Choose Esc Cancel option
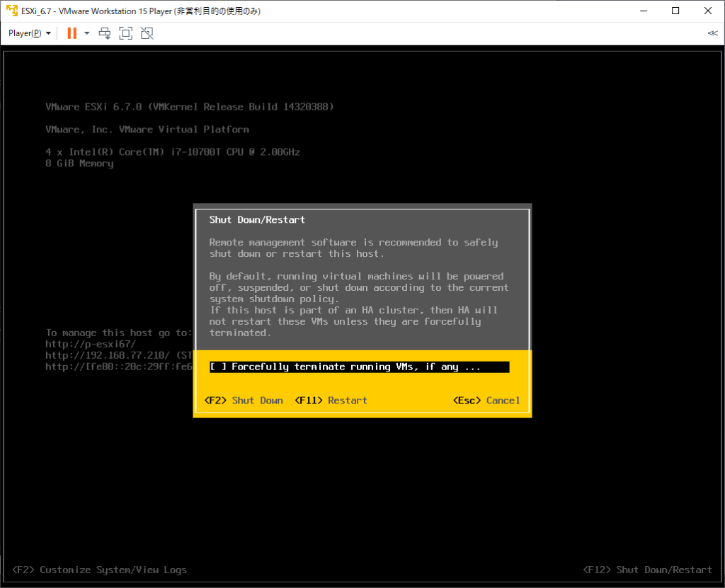This screenshot has height=588, width=725. (486, 400)
